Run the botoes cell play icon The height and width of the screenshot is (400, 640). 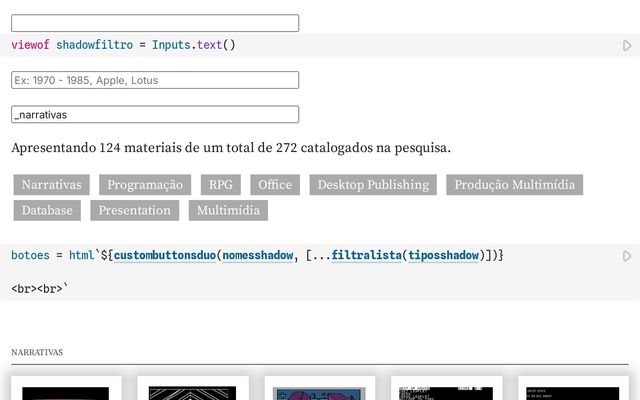coord(627,256)
